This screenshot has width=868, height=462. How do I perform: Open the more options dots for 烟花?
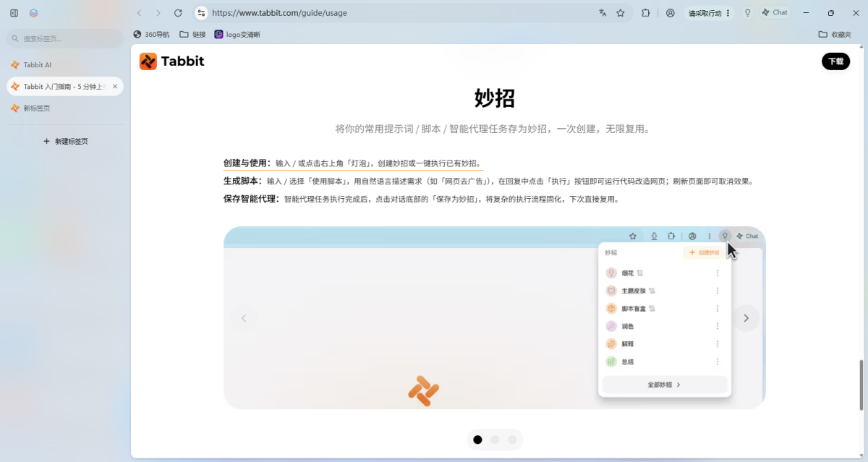click(718, 273)
